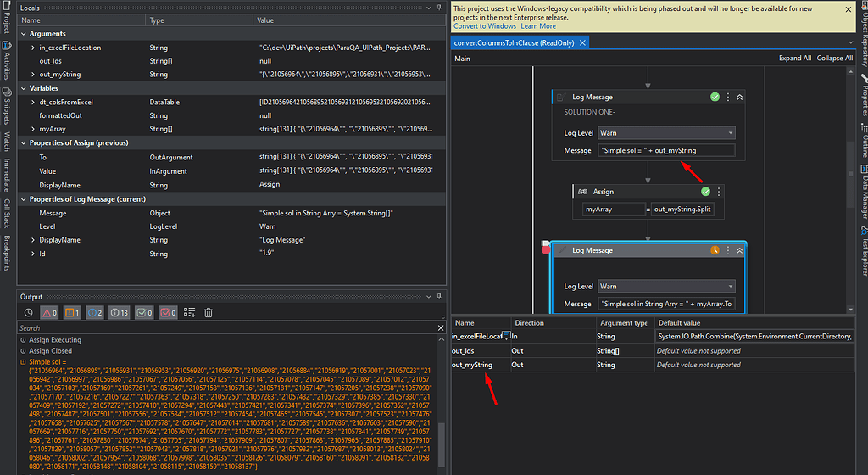The image size is (868, 475).
Task: Toggle trace filter showing 13 in Output
Action: point(119,313)
